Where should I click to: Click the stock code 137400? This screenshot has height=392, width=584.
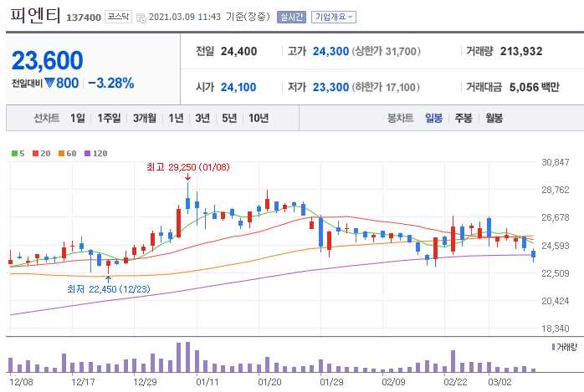pyautogui.click(x=84, y=18)
